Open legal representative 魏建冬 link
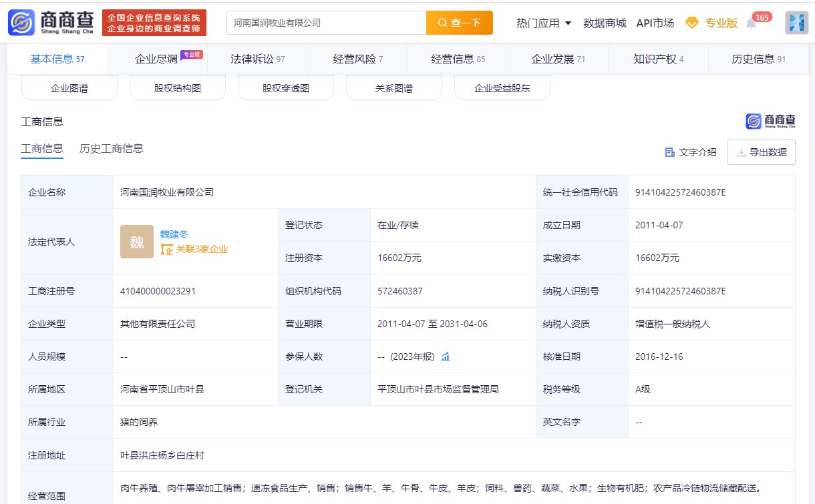815x504 pixels. pyautogui.click(x=174, y=234)
